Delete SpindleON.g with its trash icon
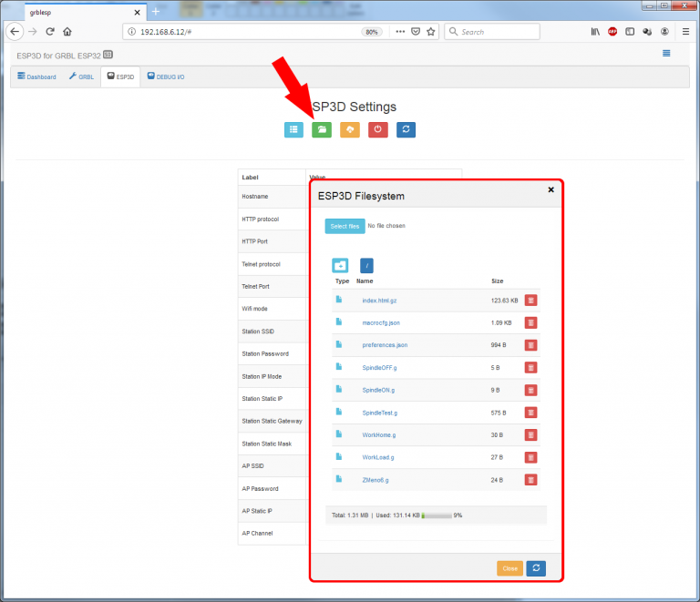Viewport: 700px width, 602px height. [530, 390]
